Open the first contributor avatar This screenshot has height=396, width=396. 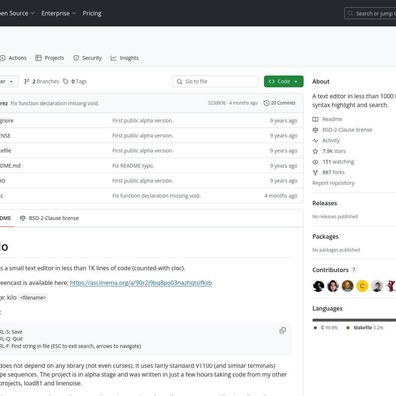point(318,286)
